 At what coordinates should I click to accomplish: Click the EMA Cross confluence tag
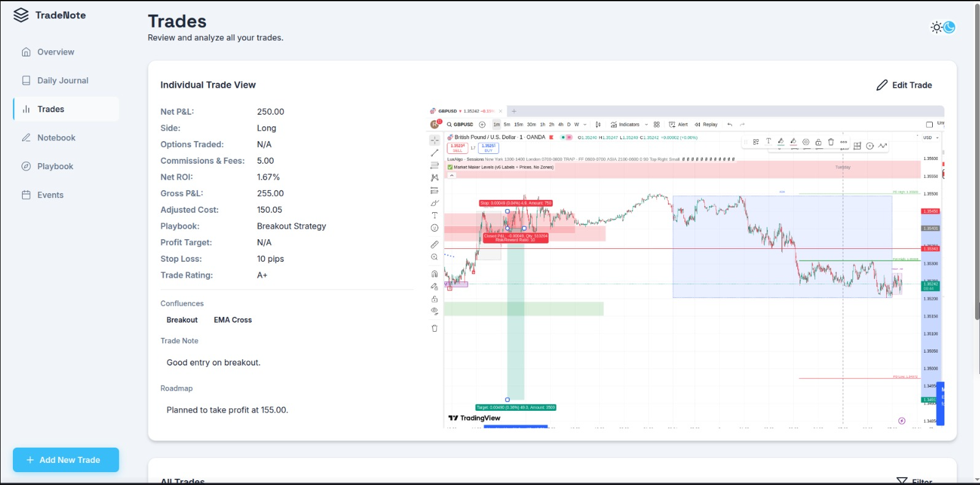233,320
